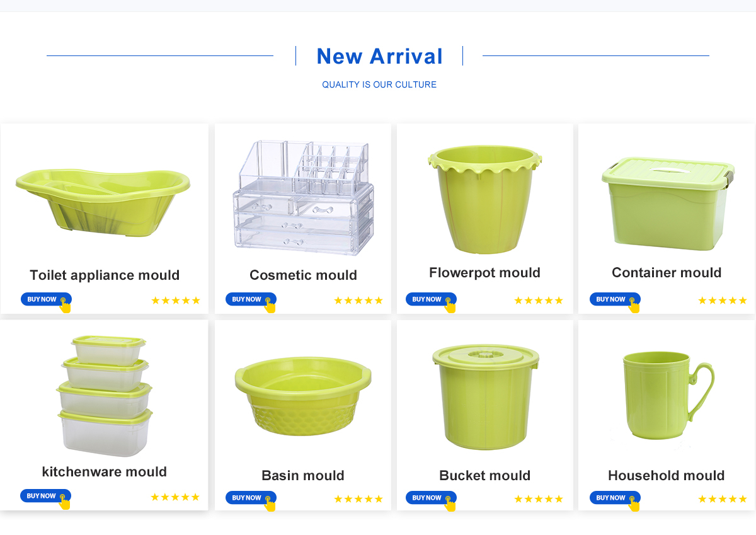Open the clear cosmetic organizer image

coord(303,197)
